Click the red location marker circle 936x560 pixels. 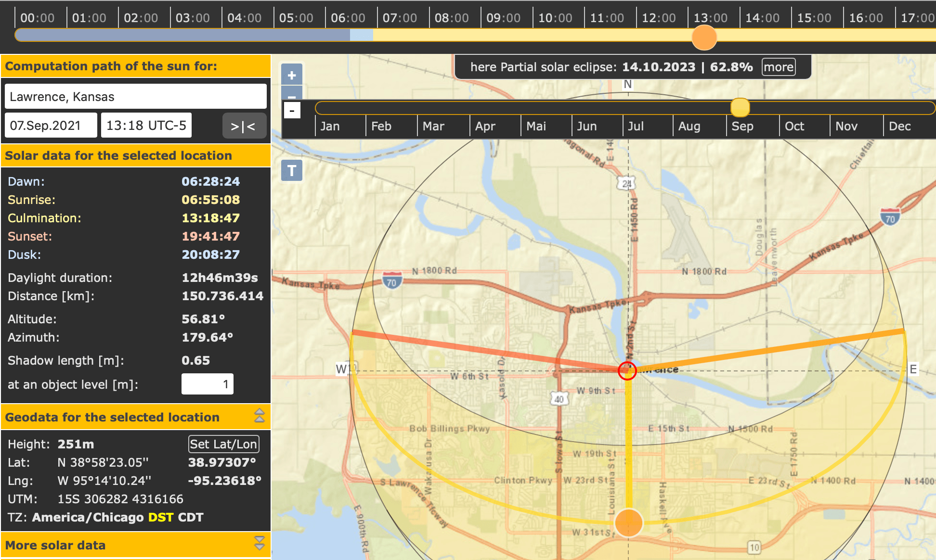627,370
